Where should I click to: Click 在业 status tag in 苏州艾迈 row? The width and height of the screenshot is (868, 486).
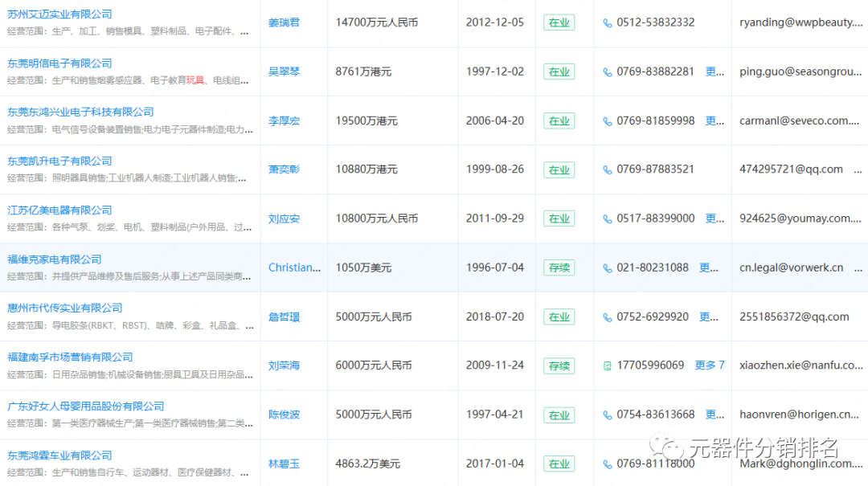coord(559,22)
